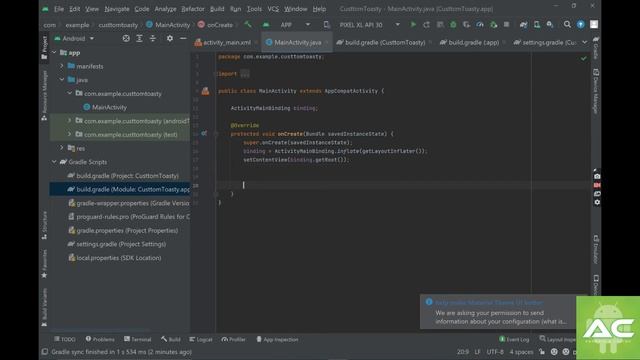640x360 pixels.
Task: Click the Expand All icon in Project panel
Action: click(139, 38)
